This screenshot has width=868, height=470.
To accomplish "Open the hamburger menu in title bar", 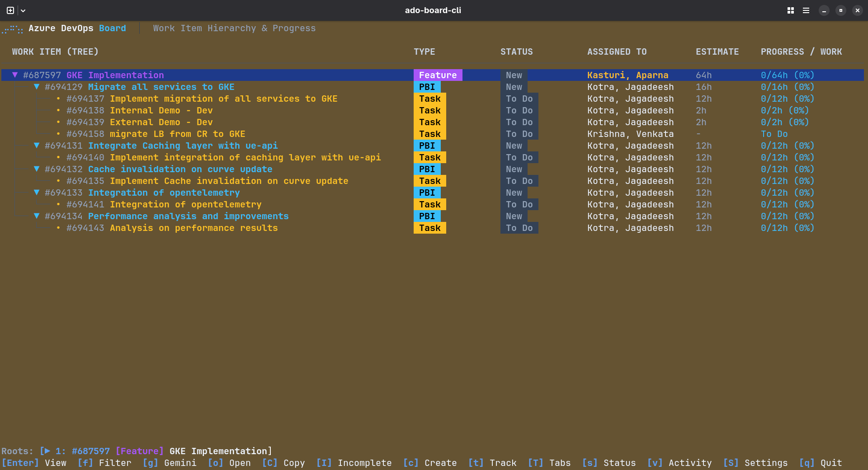I will (x=806, y=10).
